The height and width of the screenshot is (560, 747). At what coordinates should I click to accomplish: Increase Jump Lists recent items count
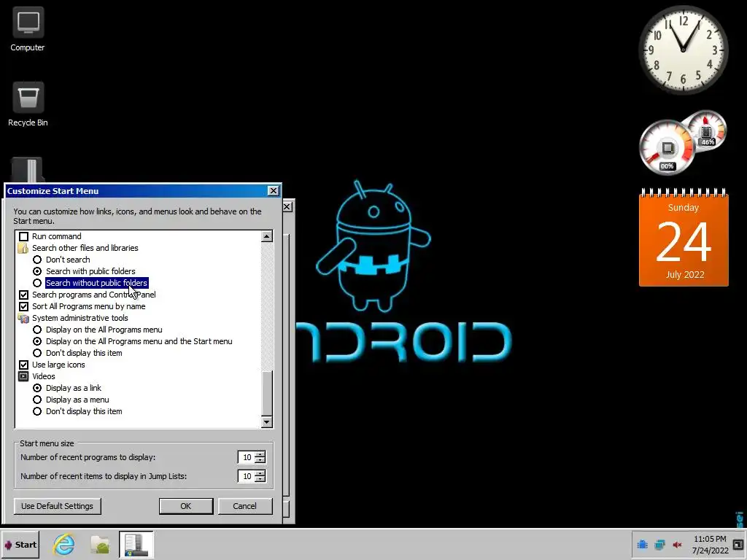[260, 473]
